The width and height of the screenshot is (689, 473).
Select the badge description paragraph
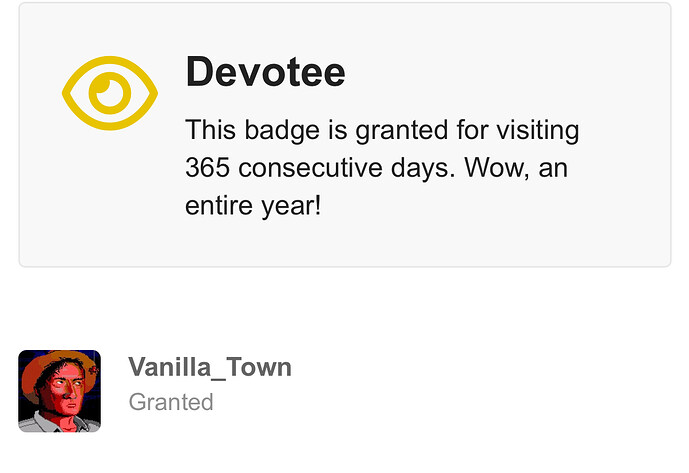coord(382,167)
